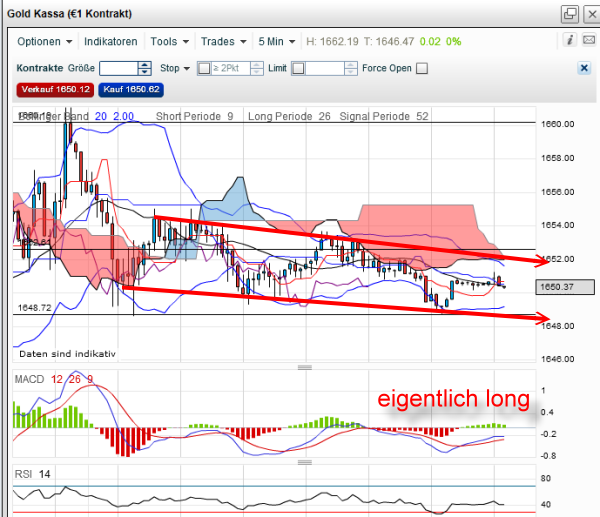Click the Stop value stepper arrows
This screenshot has height=517, width=600.
coord(257,68)
